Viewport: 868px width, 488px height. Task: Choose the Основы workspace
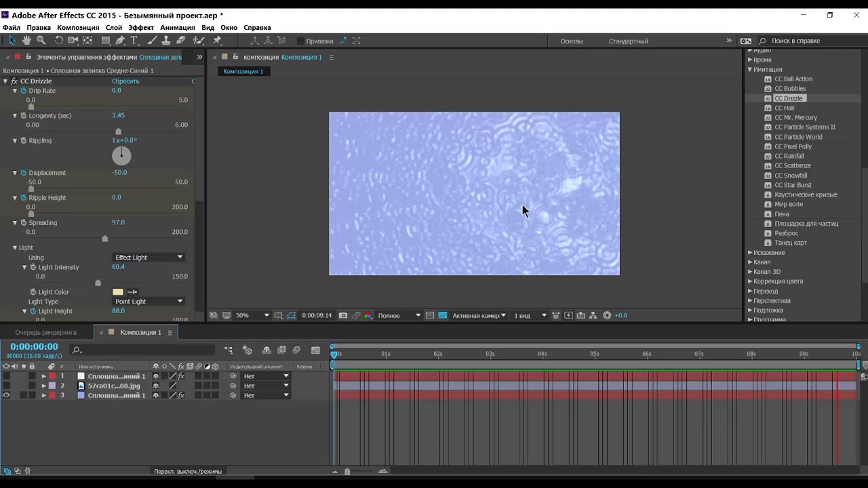pos(571,41)
